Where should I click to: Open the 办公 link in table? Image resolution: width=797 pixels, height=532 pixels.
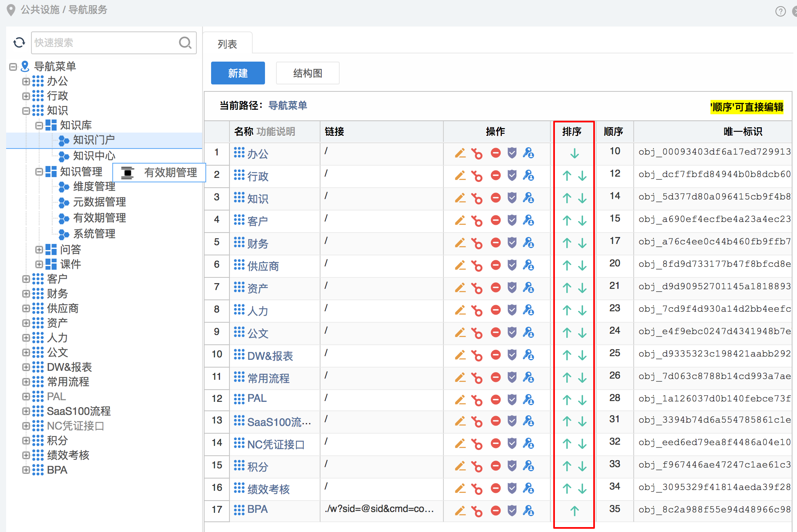258,154
